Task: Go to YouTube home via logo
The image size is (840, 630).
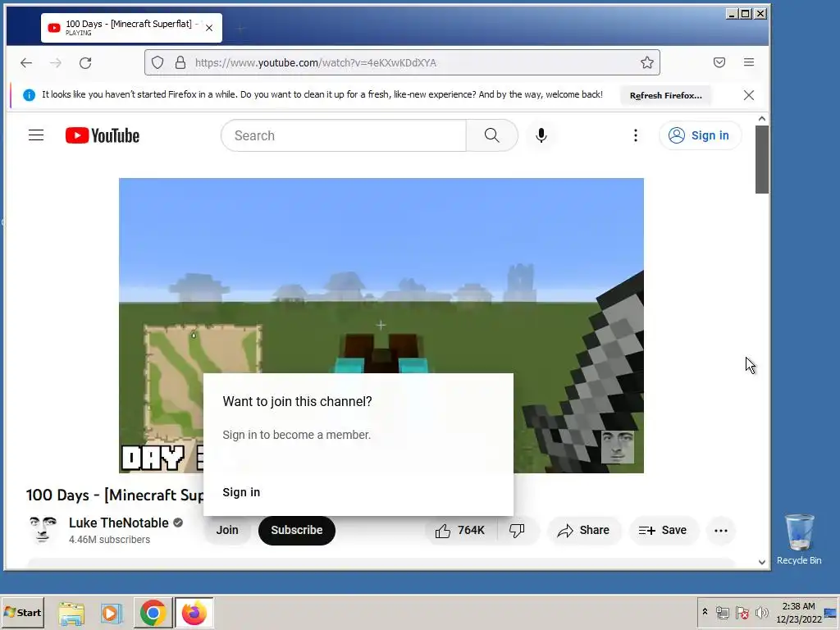Action: (x=103, y=135)
